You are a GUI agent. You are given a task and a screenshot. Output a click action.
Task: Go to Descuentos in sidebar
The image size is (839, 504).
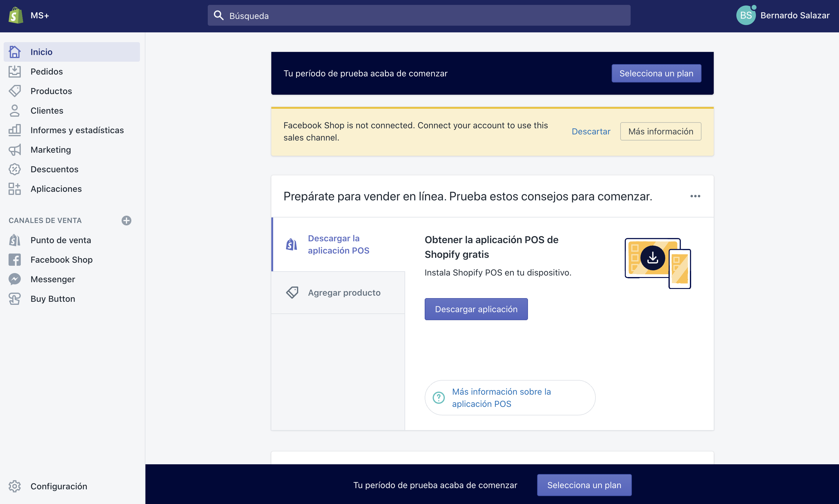point(54,169)
